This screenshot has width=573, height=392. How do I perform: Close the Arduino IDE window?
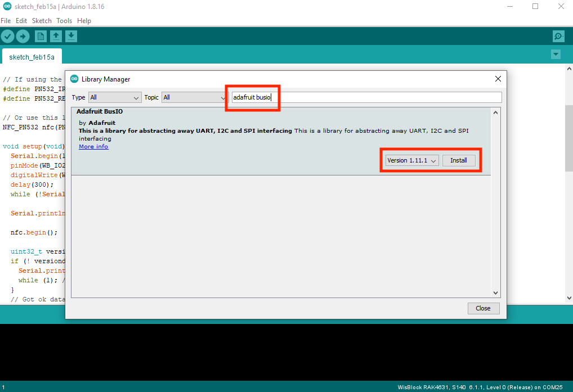pyautogui.click(x=561, y=6)
